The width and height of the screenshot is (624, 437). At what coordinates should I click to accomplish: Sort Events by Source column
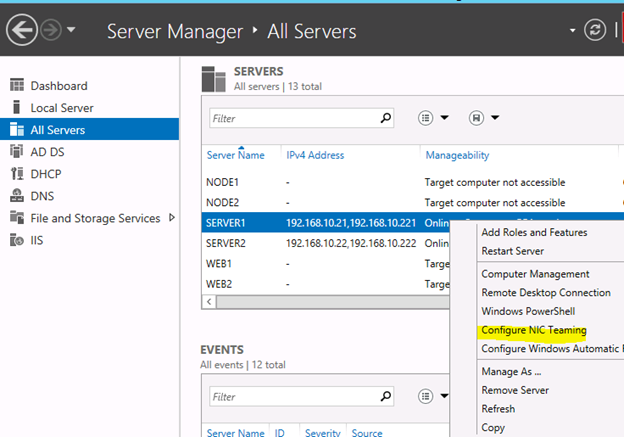coord(367,433)
